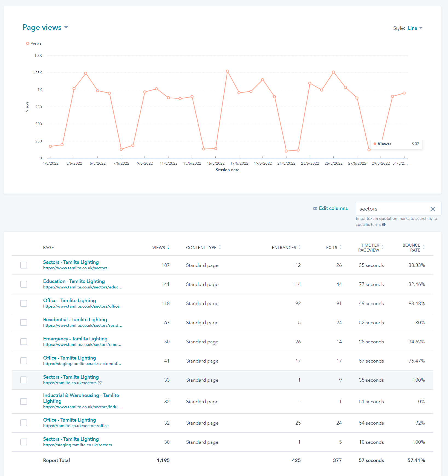The width and height of the screenshot is (448, 476).
Task: Click the Edit columns button
Action: pyautogui.click(x=330, y=208)
